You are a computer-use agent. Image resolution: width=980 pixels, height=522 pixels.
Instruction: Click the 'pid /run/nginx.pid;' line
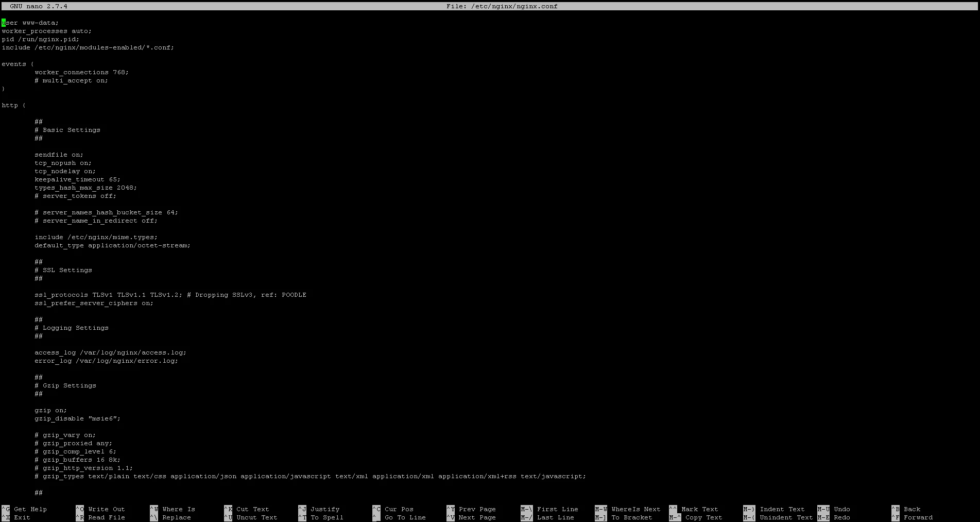(x=41, y=39)
